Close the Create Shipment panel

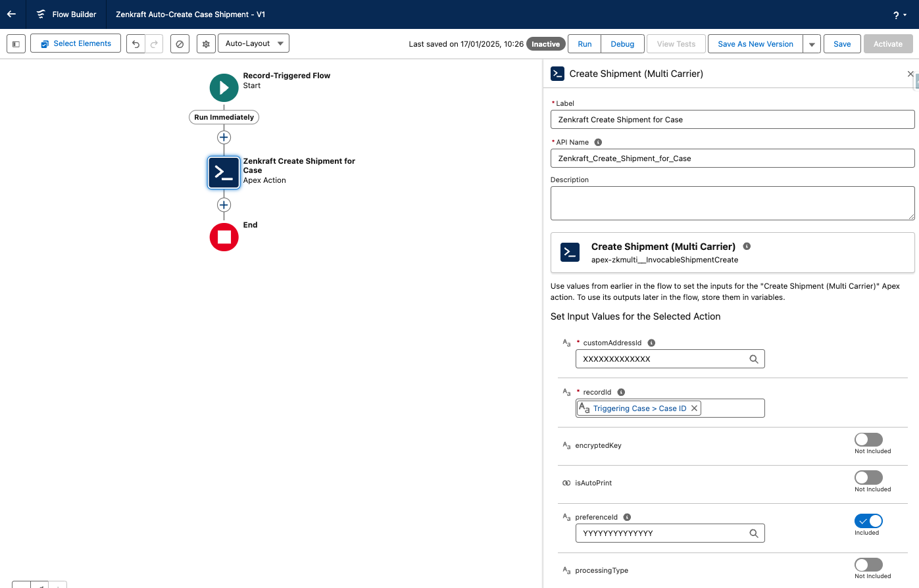click(x=910, y=74)
